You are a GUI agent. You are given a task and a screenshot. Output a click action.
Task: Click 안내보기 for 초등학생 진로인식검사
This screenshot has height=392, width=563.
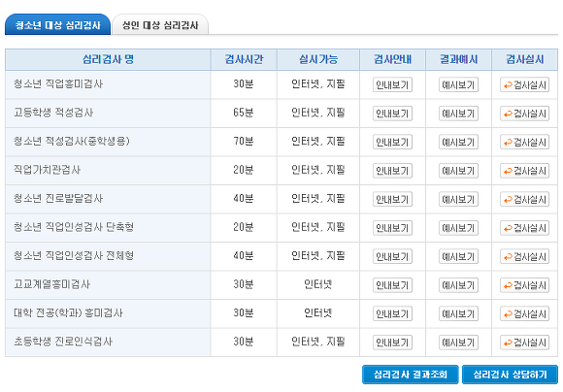point(392,343)
